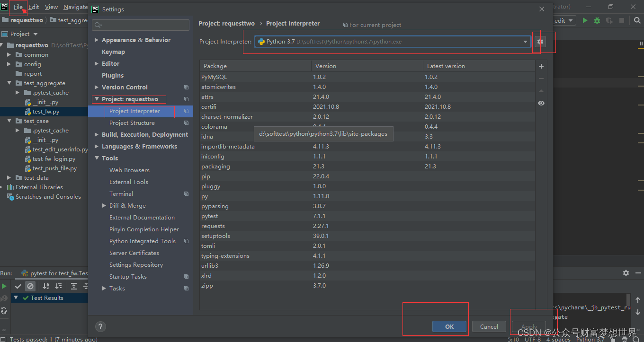The height and width of the screenshot is (342, 644).
Task: Expand all test results
Action: point(74,286)
